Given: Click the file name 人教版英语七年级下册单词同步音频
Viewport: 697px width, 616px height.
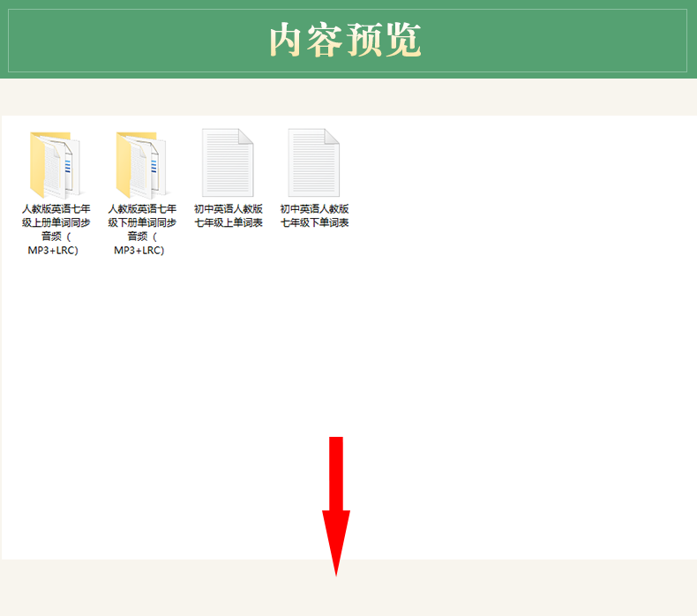Looking at the screenshot, I should 142,229.
